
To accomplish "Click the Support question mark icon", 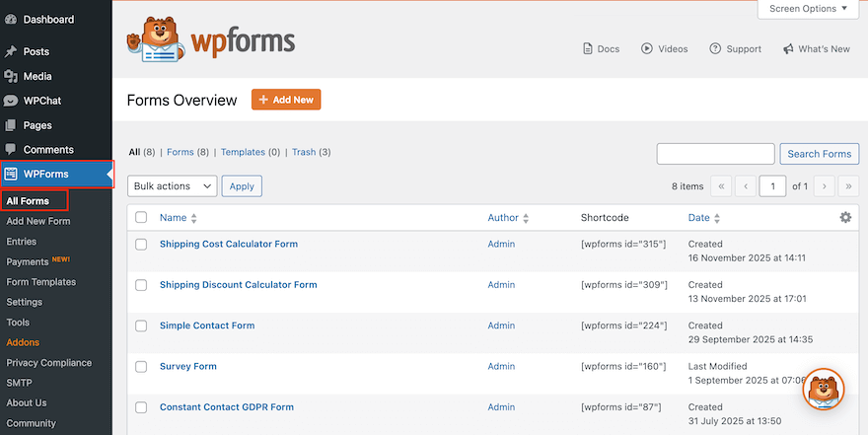I will (715, 48).
